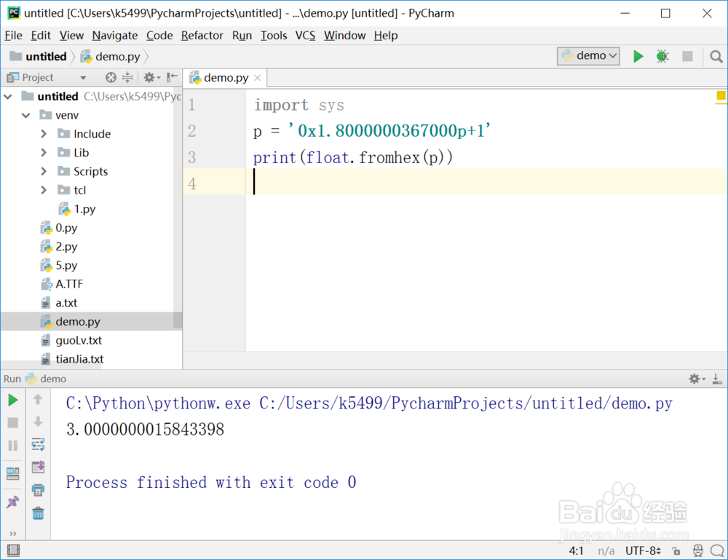728x560 pixels.
Task: Place cursor on print(float.fromhex(p)) line
Action: pos(352,157)
